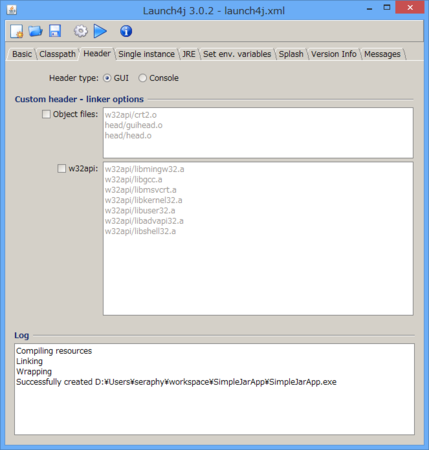Click the w32api/libshell32.a line
The image size is (429, 450).
click(140, 231)
